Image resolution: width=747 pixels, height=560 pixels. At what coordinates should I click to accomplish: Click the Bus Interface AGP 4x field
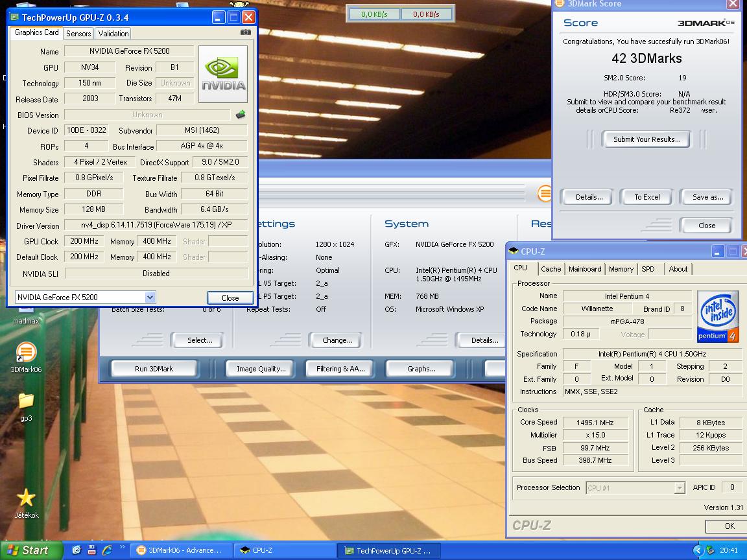click(202, 146)
